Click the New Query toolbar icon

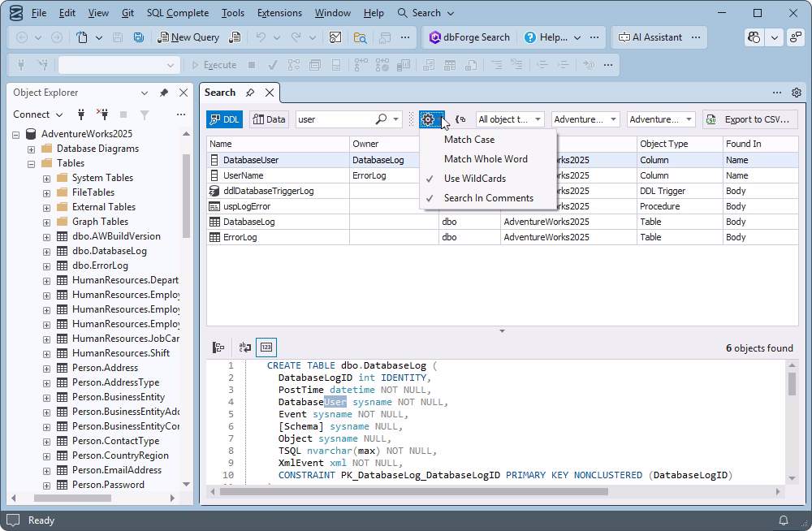(x=190, y=37)
